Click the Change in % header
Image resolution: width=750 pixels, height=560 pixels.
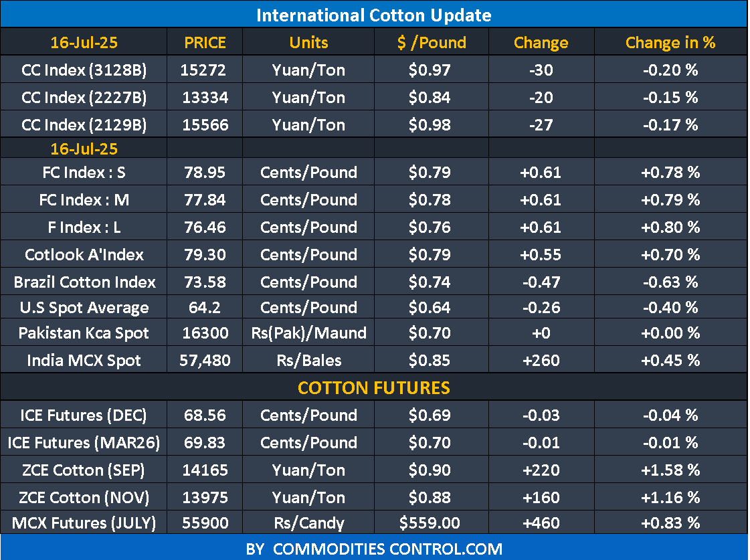(x=670, y=43)
